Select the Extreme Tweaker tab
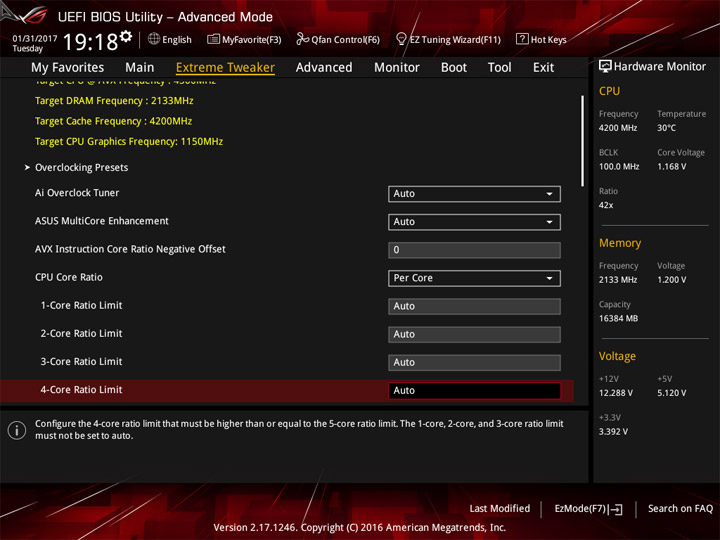The image size is (720, 540). [x=225, y=68]
